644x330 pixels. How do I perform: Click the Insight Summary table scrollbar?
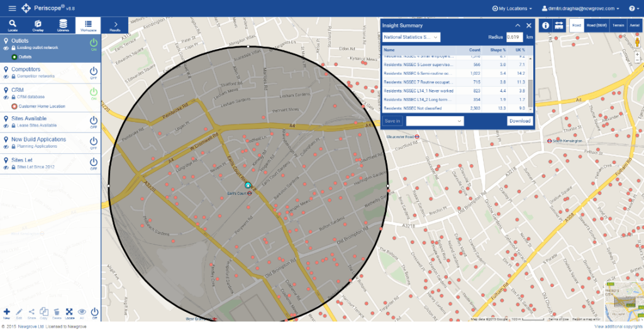[x=530, y=93]
